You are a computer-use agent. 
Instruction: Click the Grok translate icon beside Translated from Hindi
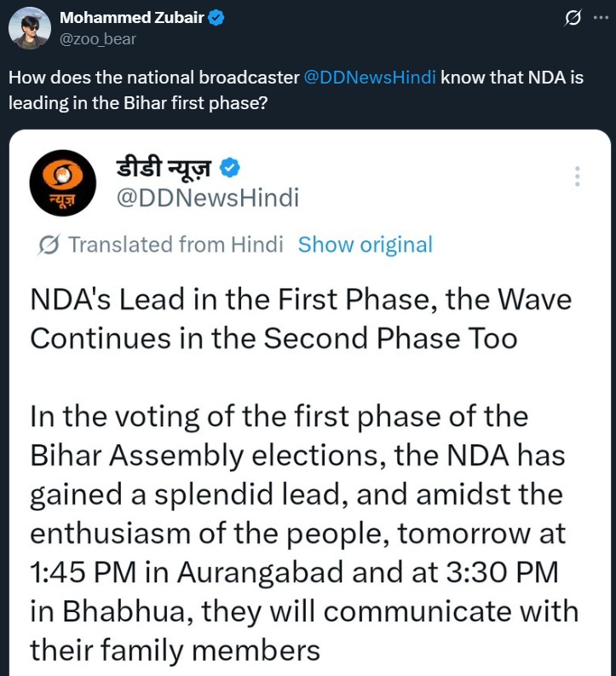pyautogui.click(x=50, y=246)
